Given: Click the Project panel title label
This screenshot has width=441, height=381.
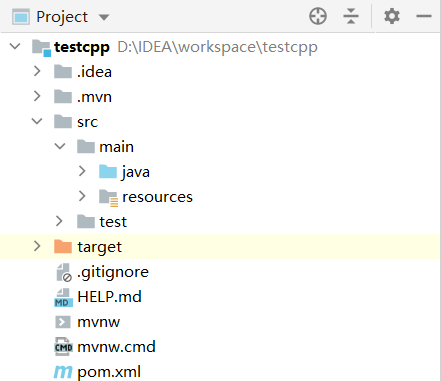Looking at the screenshot, I should point(62,17).
